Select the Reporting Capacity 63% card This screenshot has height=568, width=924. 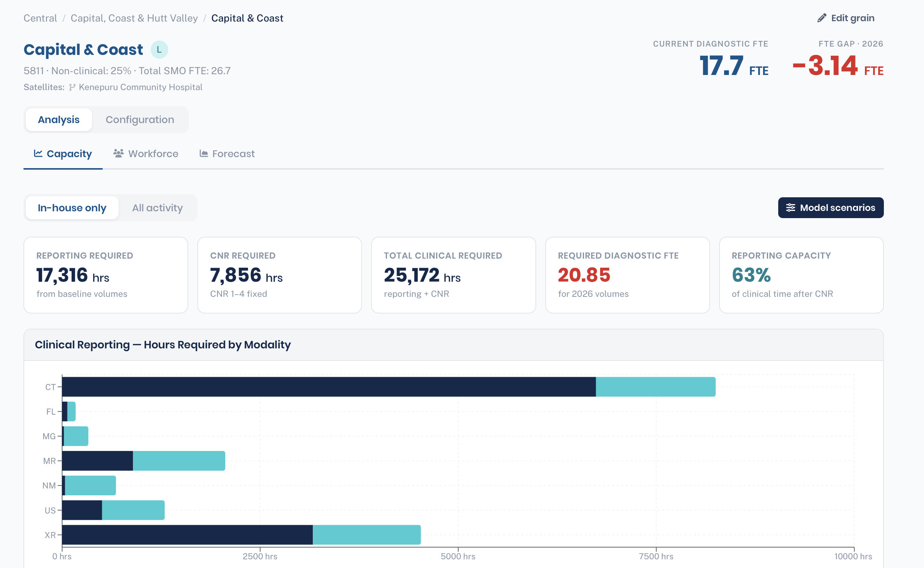801,275
